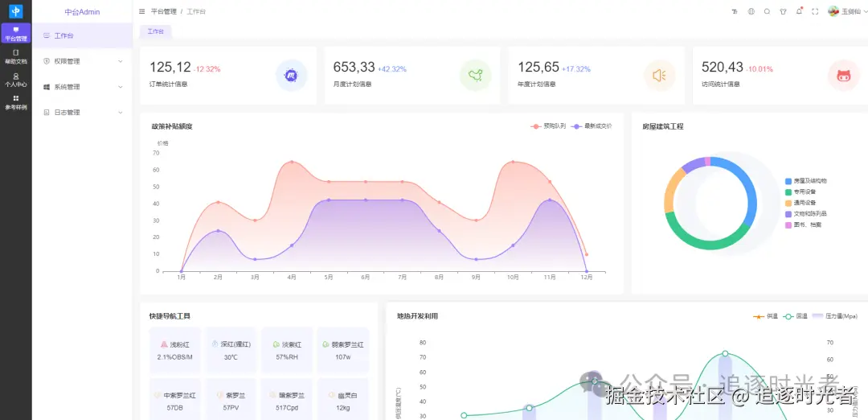The image size is (868, 420).
Task: Expand the 系统管理 menu chevron
Action: [120, 87]
